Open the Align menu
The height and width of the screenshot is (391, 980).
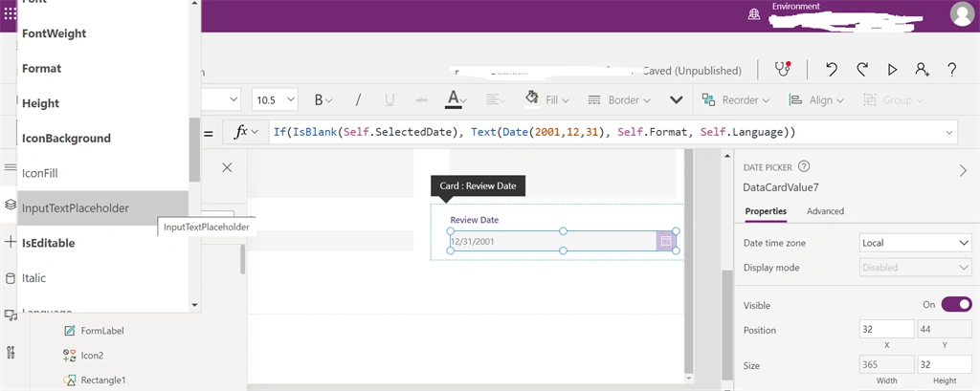pos(816,100)
